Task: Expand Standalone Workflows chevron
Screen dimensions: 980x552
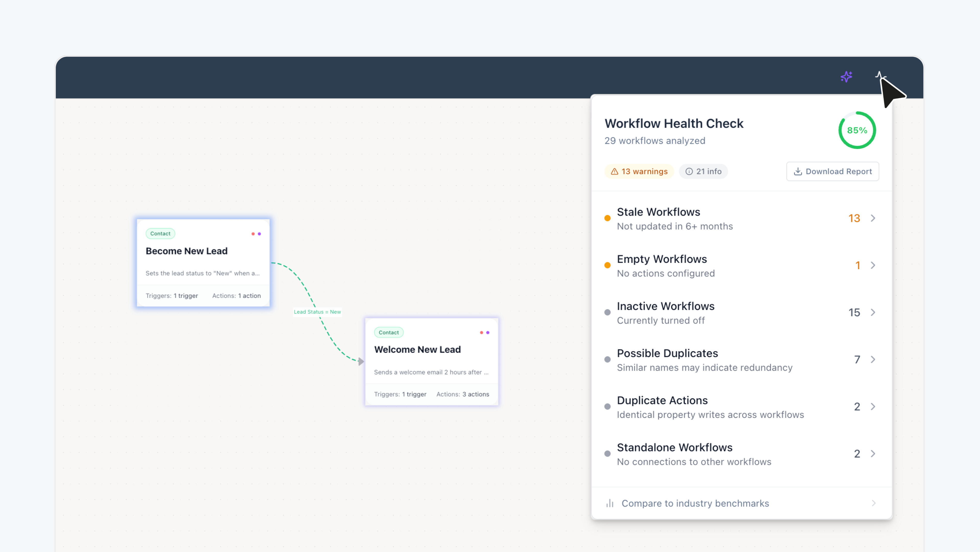Action: pos(873,454)
